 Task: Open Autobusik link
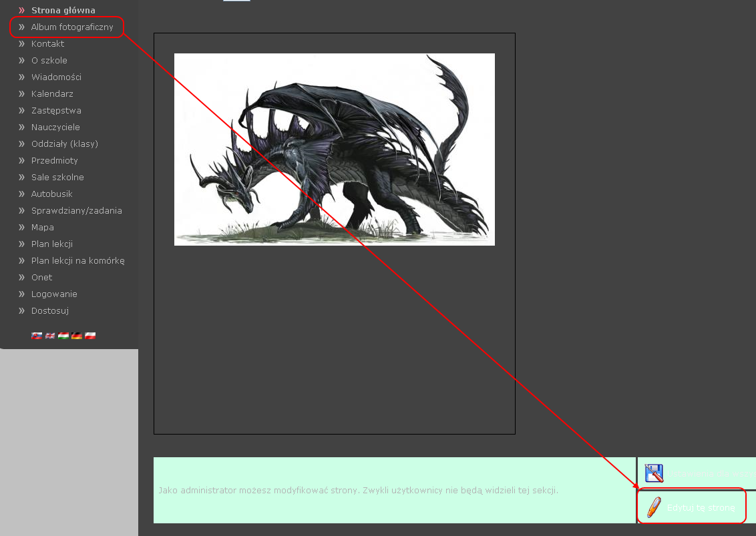click(51, 194)
